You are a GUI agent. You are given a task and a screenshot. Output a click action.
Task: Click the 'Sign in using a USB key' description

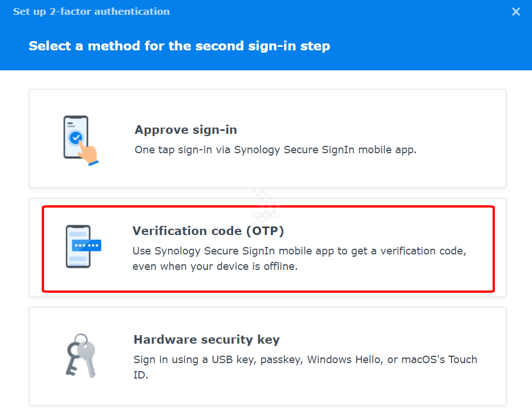click(305, 360)
